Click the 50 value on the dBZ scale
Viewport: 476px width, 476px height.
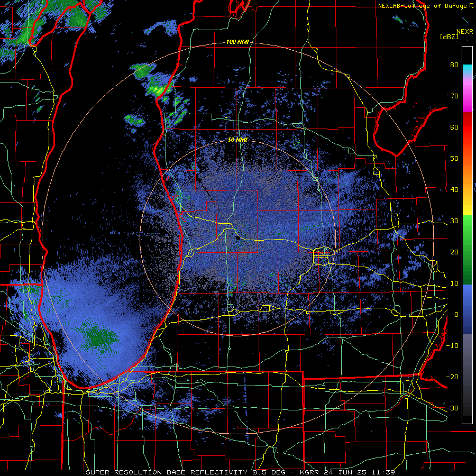tap(454, 159)
